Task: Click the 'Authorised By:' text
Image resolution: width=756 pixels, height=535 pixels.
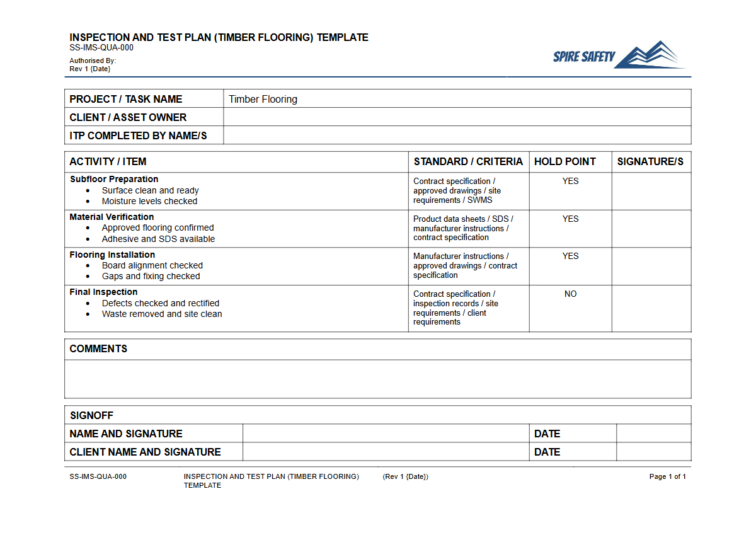Action: [93, 61]
